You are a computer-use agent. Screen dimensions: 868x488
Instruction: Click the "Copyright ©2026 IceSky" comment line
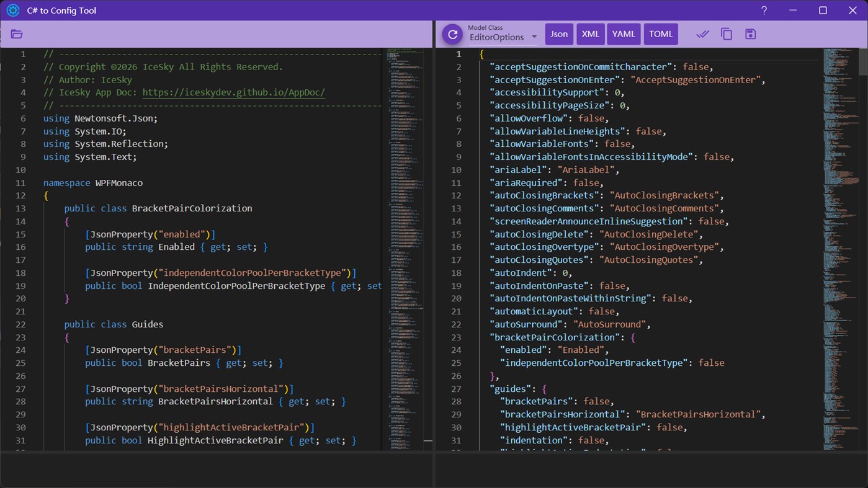(163, 67)
